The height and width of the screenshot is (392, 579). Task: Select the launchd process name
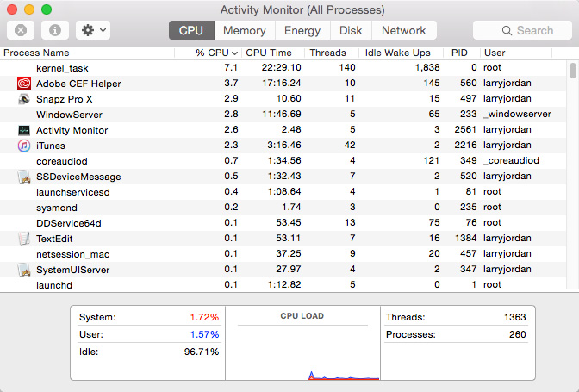54,285
